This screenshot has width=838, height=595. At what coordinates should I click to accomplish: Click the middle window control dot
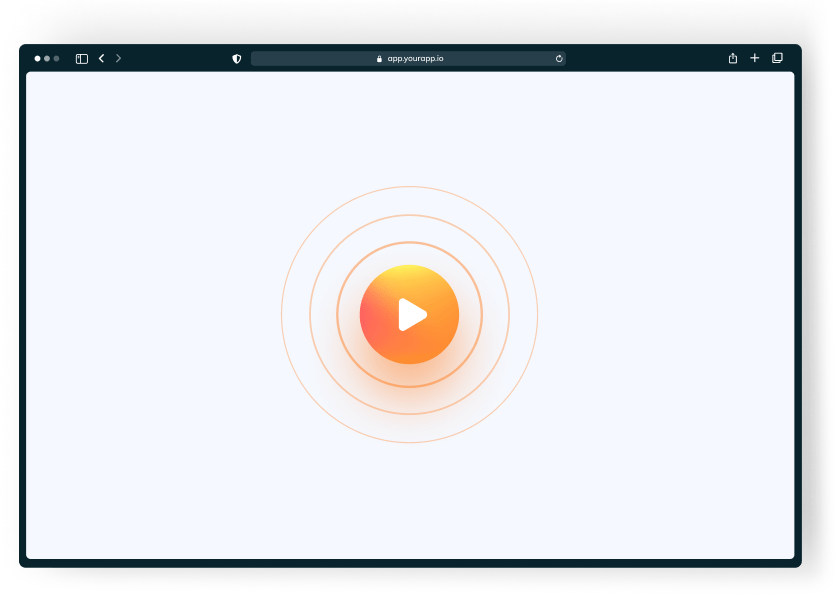point(47,59)
